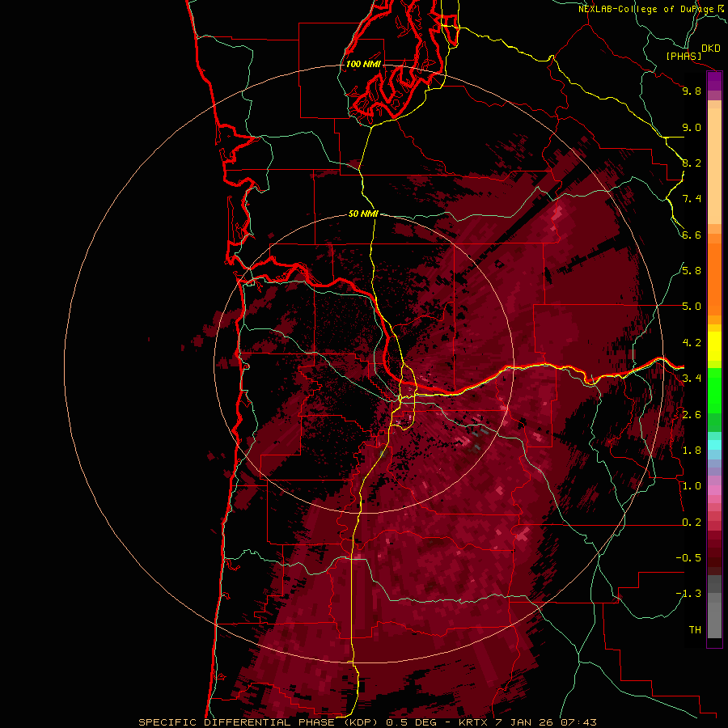Click the 7.4 value on the scale

click(x=692, y=199)
